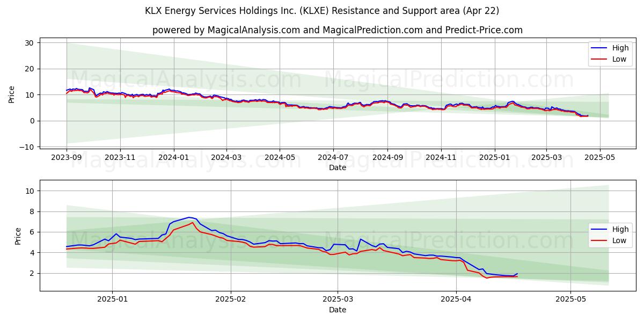Viewport: 644px width, 322px height.
Task: Click the '2025-05' x-axis label in top chart
Action: (599, 158)
